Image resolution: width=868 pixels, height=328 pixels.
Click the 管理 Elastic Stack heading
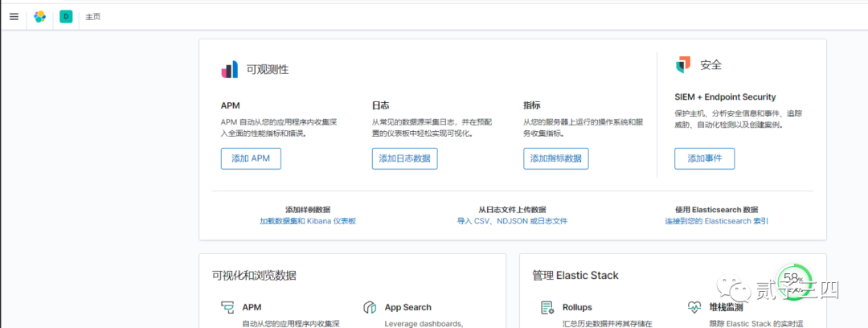(575, 276)
